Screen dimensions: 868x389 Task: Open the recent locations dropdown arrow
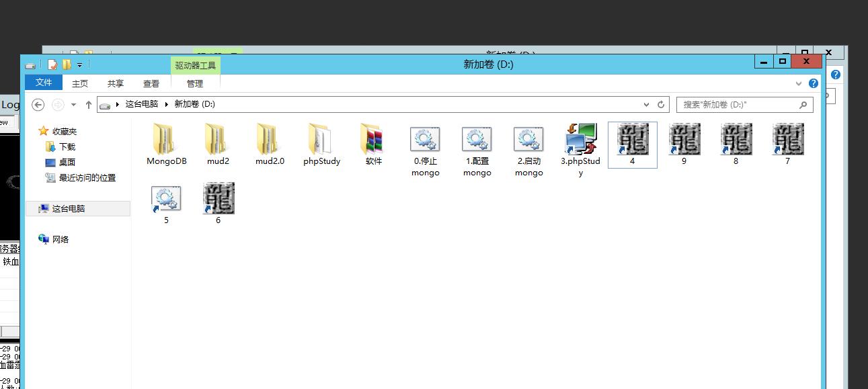coord(73,105)
